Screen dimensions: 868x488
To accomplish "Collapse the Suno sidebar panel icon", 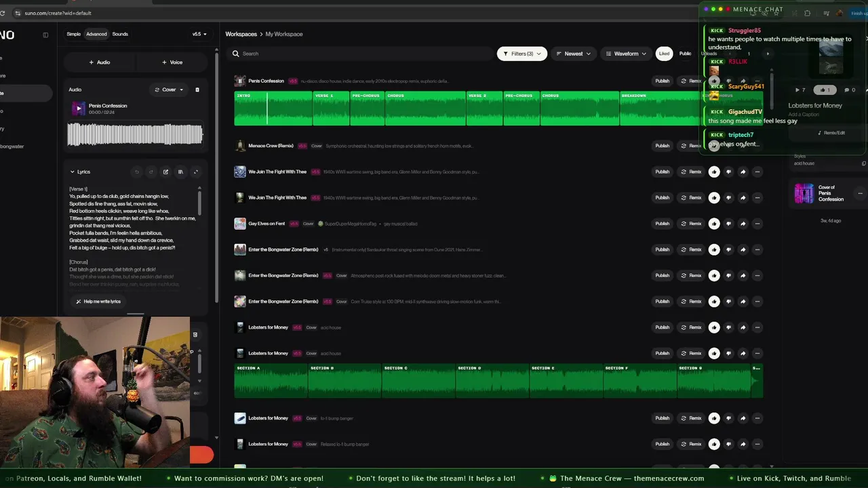I will point(45,35).
